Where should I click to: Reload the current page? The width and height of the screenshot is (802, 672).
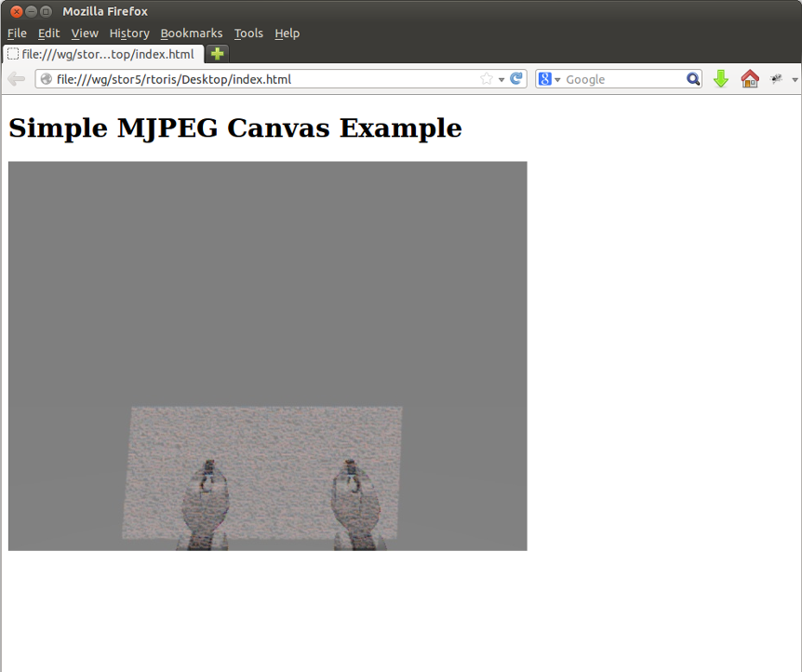[516, 79]
